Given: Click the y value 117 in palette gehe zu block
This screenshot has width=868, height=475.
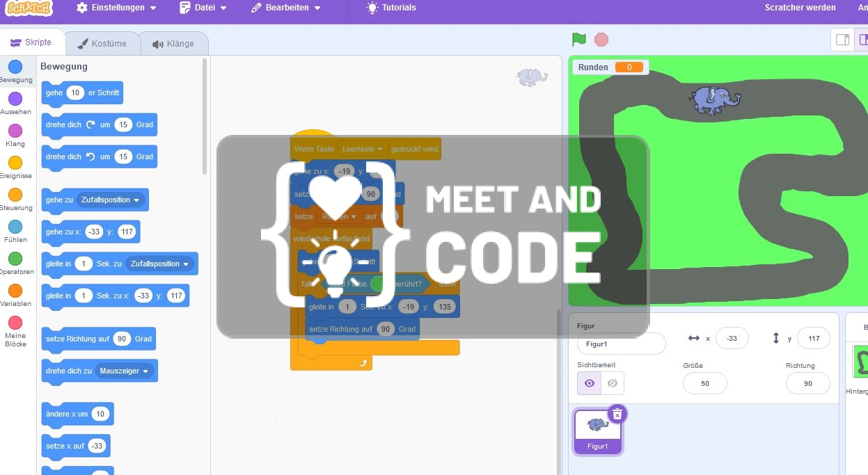Looking at the screenshot, I should (x=127, y=232).
